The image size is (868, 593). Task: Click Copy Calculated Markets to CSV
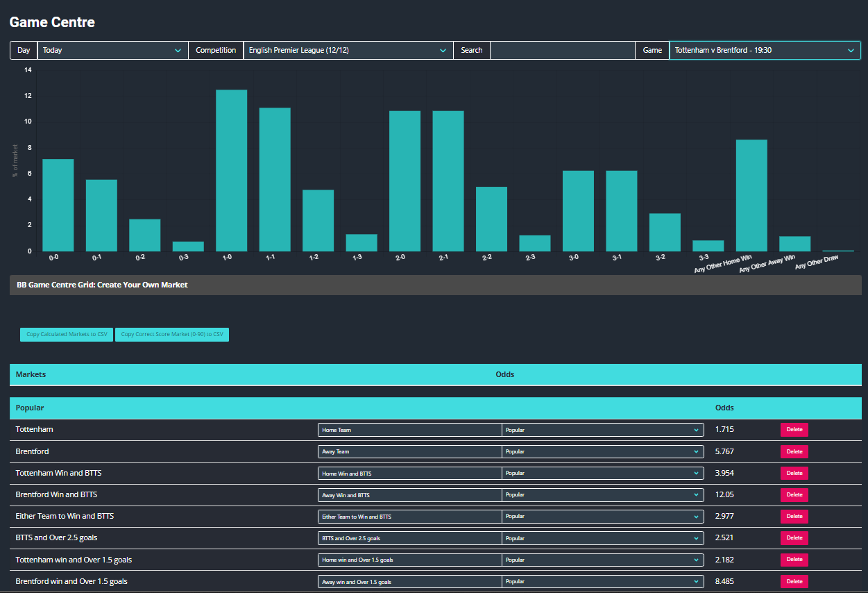[66, 334]
